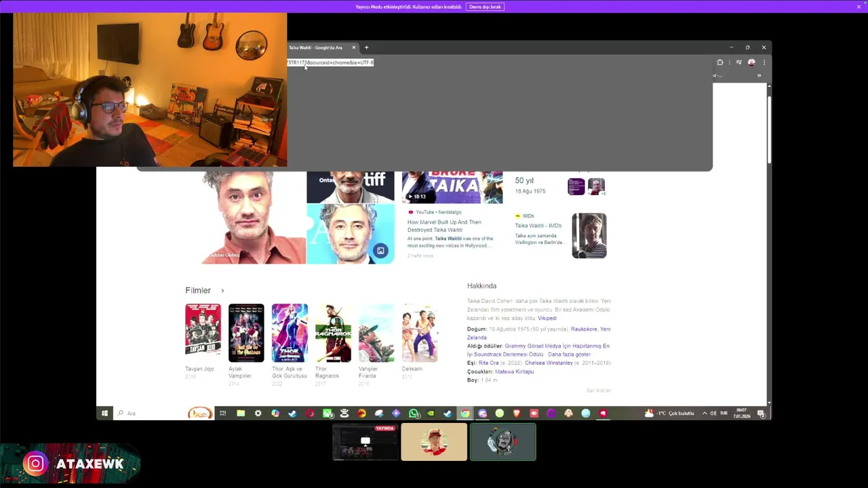This screenshot has height=488, width=868.
Task: Close the purple Yayıncı Modu banner
Action: click(x=859, y=7)
